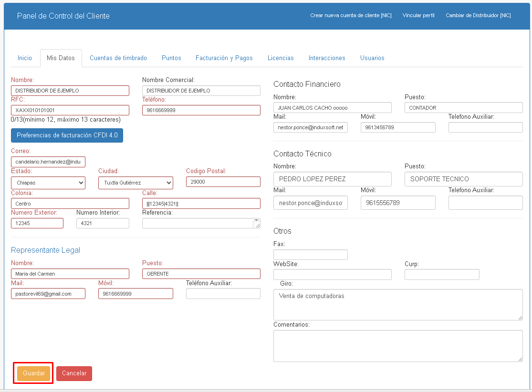Open the Ciudad dropdown list
Image resolution: width=532 pixels, height=392 pixels.
pos(136,183)
